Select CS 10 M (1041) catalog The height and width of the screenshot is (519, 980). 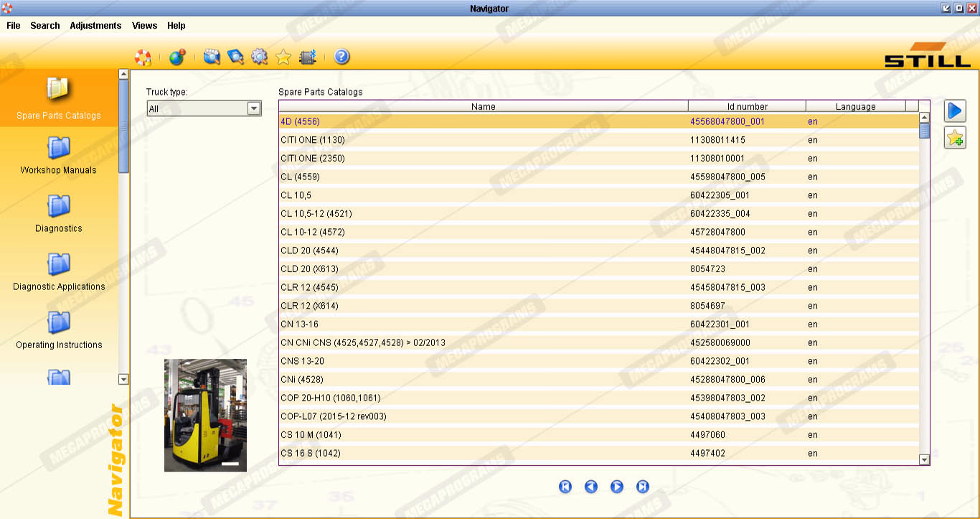point(599,434)
